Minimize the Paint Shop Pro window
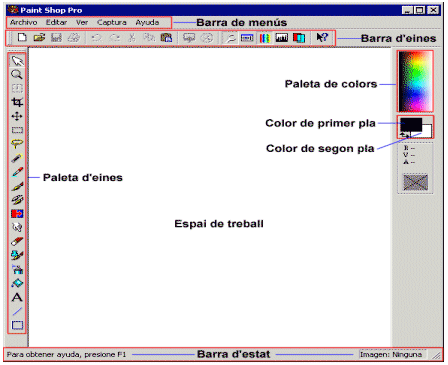 (408, 10)
